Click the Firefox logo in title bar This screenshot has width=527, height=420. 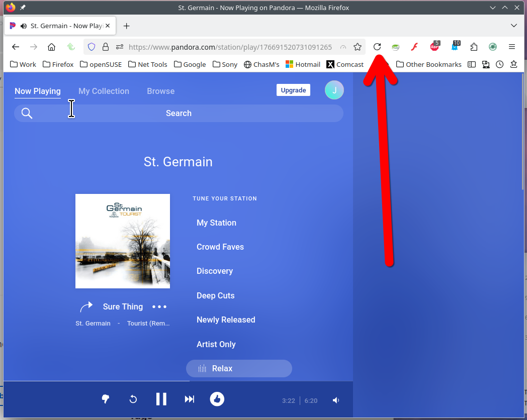(x=11, y=7)
